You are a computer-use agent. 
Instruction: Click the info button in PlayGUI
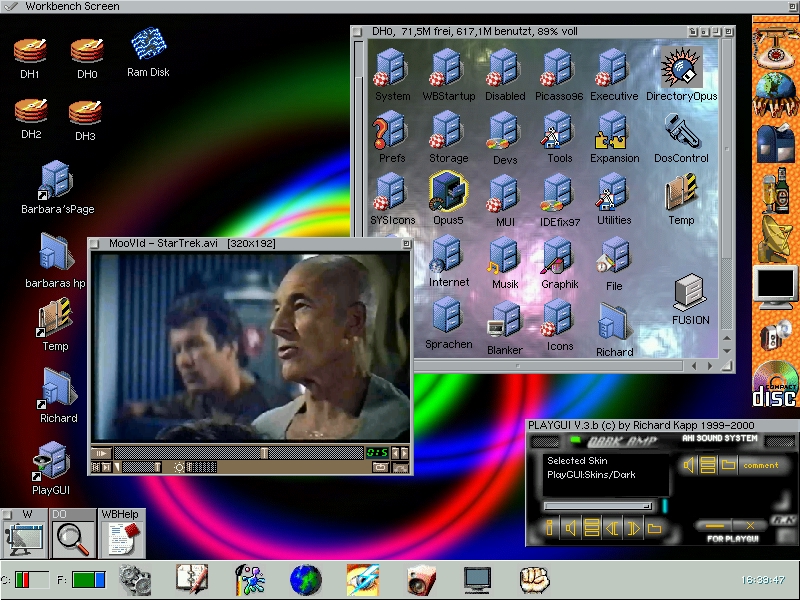point(549,527)
